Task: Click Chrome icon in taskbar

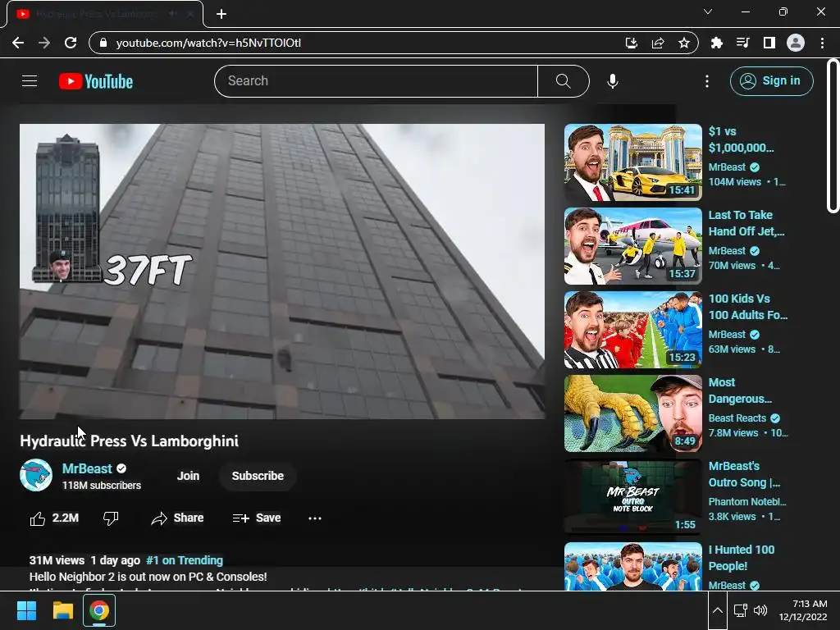Action: coord(99,610)
